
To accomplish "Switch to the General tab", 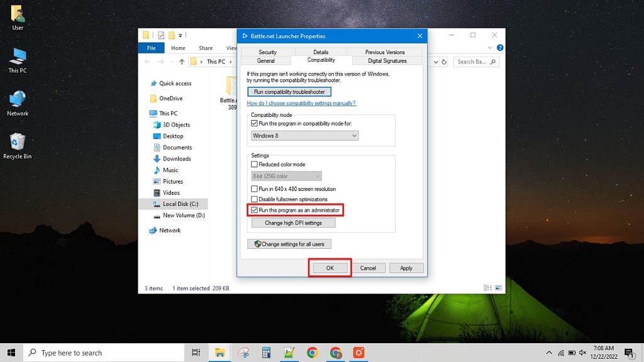I will pos(266,61).
